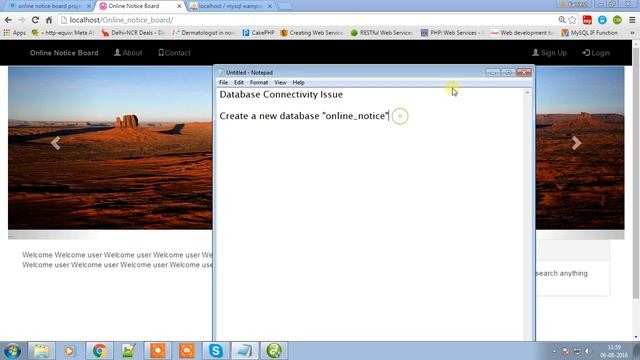Screen dimensions: 640x360
Task: Open the green circular taskbar app
Action: 274,351
